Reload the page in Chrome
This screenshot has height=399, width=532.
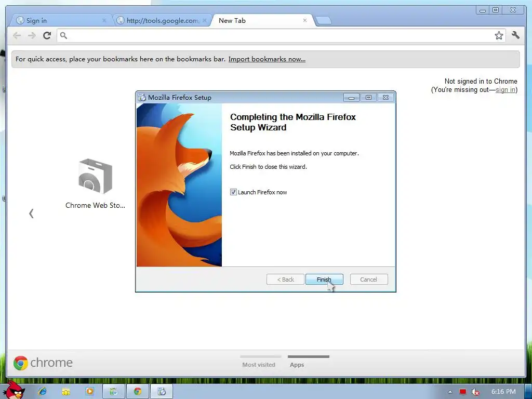click(x=47, y=35)
